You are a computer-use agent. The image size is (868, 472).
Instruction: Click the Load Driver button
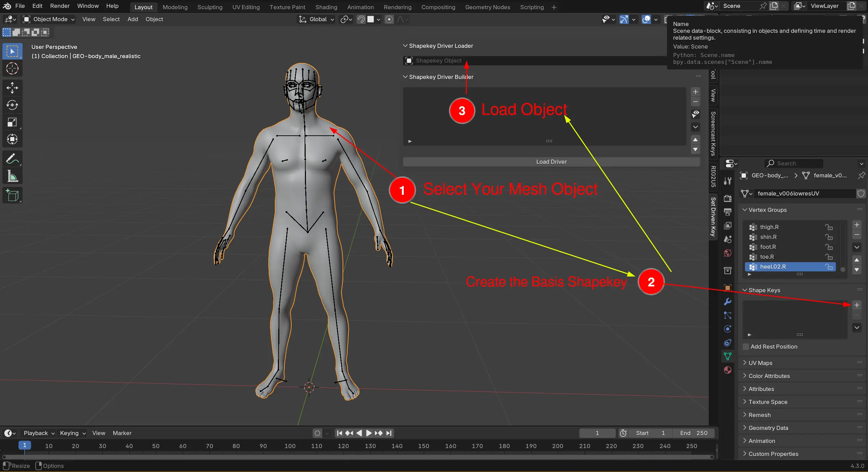(551, 162)
